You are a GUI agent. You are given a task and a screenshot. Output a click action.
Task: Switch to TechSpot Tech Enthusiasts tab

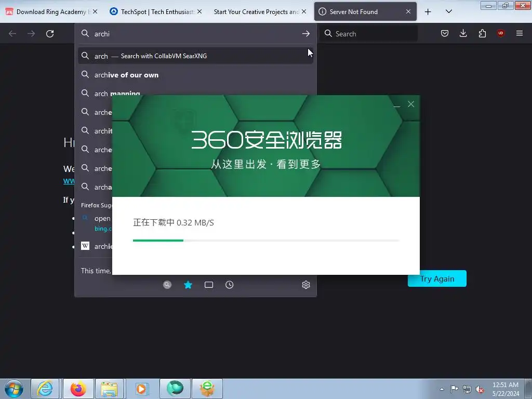coord(156,11)
